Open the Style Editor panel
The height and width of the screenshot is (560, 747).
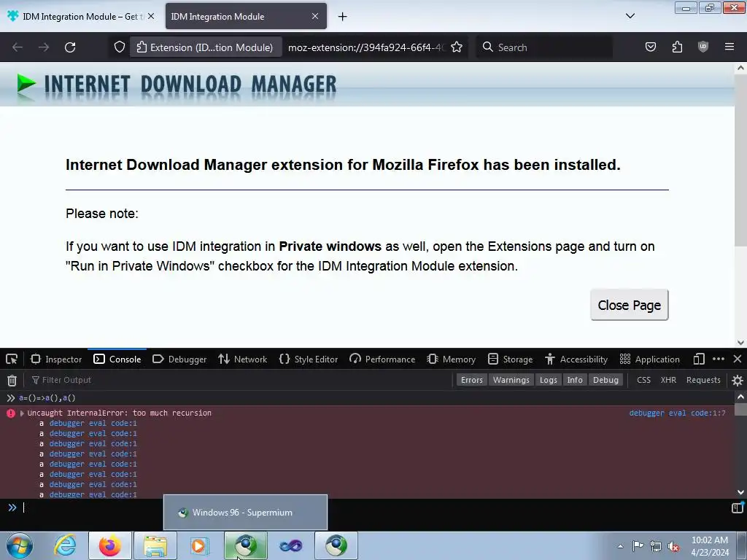309,359
